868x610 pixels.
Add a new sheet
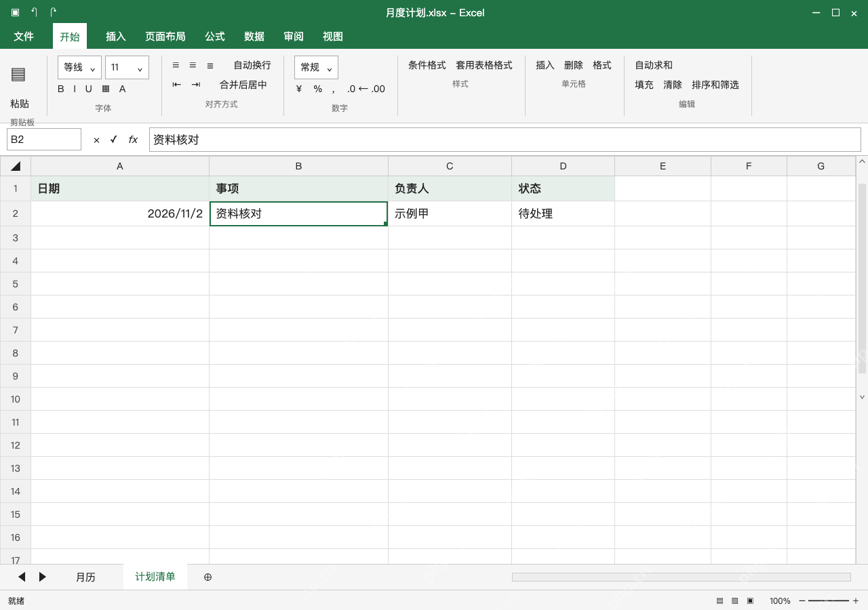pos(208,577)
